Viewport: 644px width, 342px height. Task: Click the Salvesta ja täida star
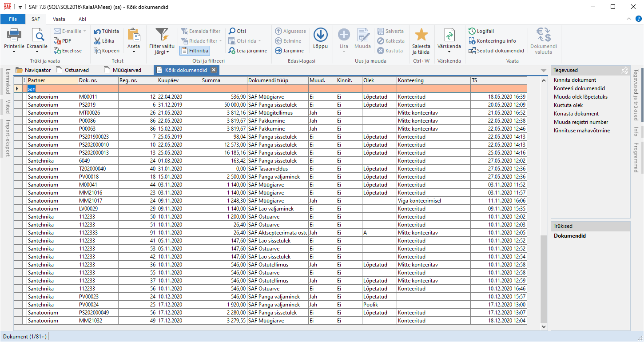coord(421,35)
